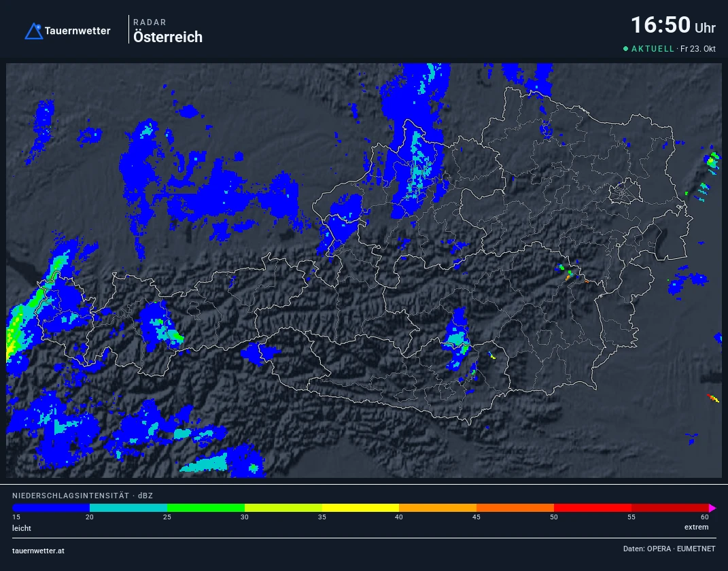The image size is (728, 571).
Task: Click the legend value 60
Action: point(705,517)
